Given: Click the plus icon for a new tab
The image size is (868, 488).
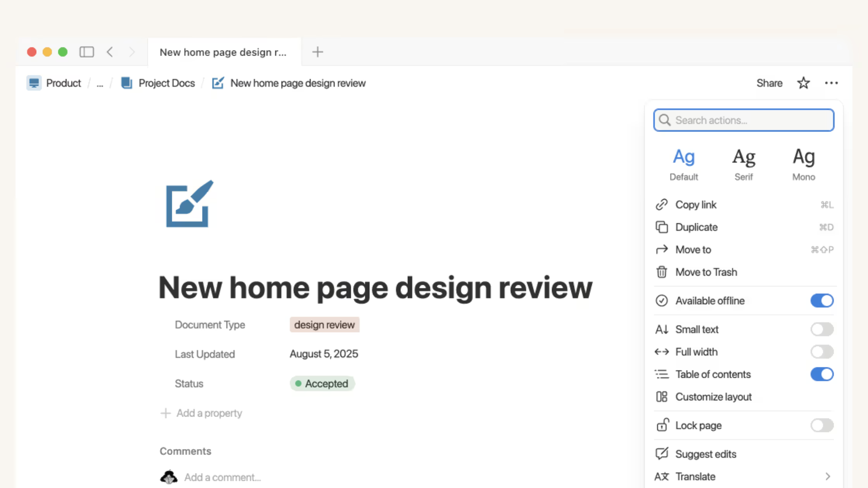Looking at the screenshot, I should pyautogui.click(x=317, y=52).
